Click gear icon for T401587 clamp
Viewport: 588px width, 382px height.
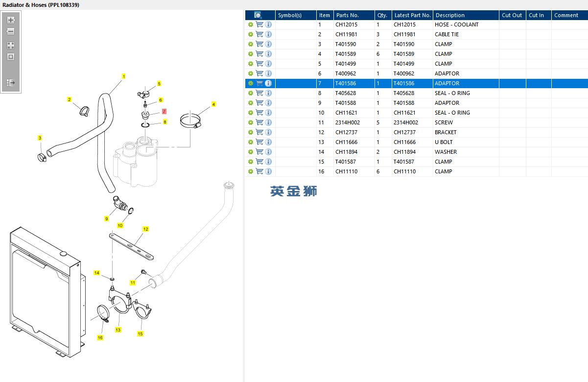pyautogui.click(x=251, y=162)
